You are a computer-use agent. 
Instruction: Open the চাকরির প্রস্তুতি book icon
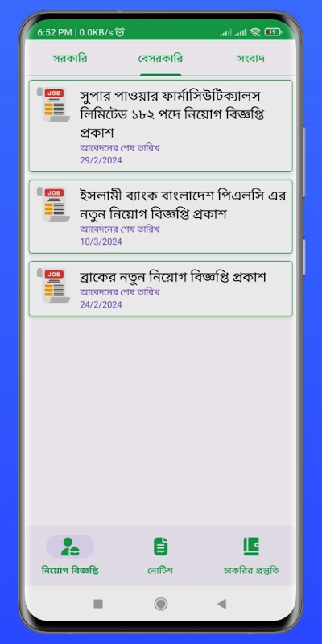pyautogui.click(x=251, y=547)
